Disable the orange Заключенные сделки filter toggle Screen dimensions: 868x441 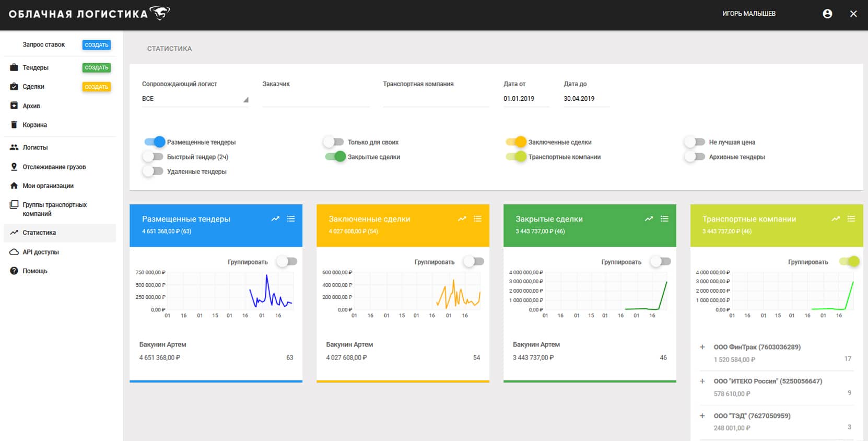point(516,142)
